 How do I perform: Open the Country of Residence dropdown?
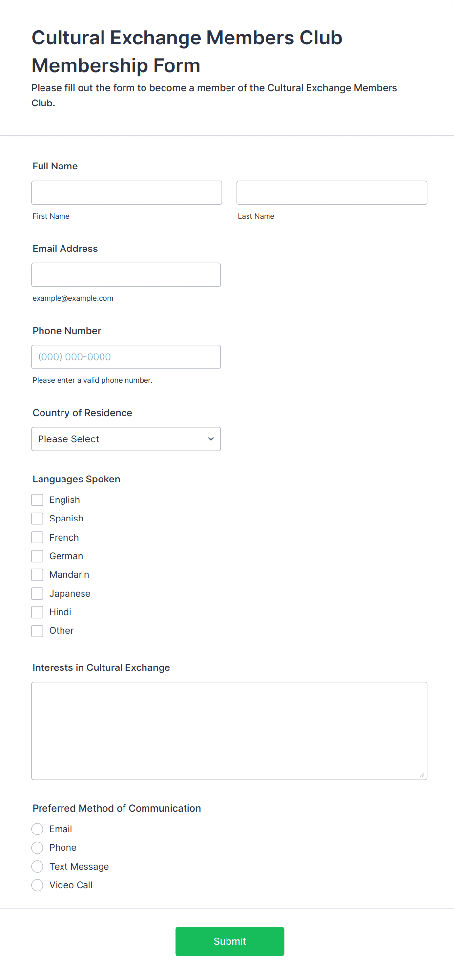[126, 439]
